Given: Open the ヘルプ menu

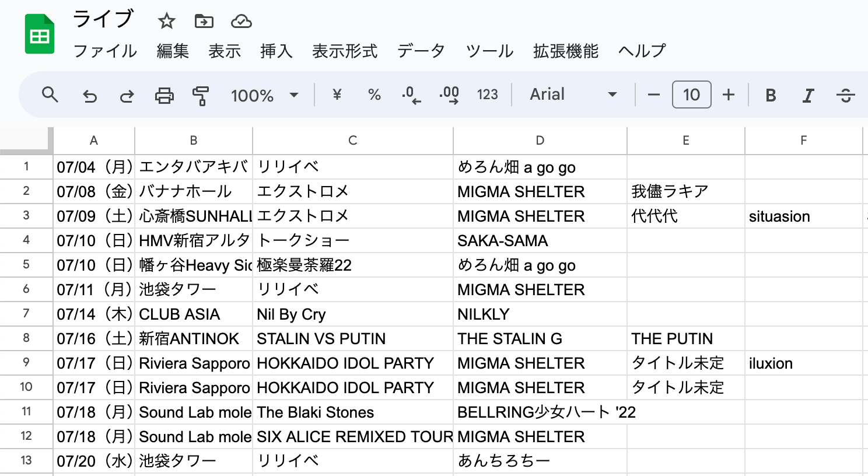Looking at the screenshot, I should (x=642, y=51).
